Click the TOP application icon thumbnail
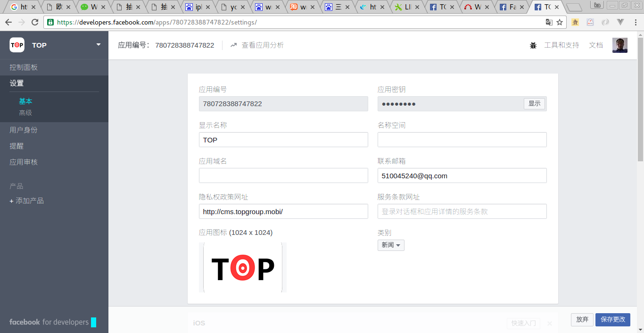Screen dimensions: 644x333 [242, 267]
